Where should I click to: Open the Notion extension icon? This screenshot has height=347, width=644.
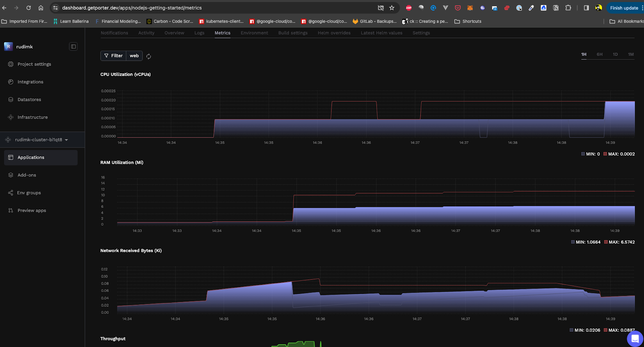tap(556, 8)
